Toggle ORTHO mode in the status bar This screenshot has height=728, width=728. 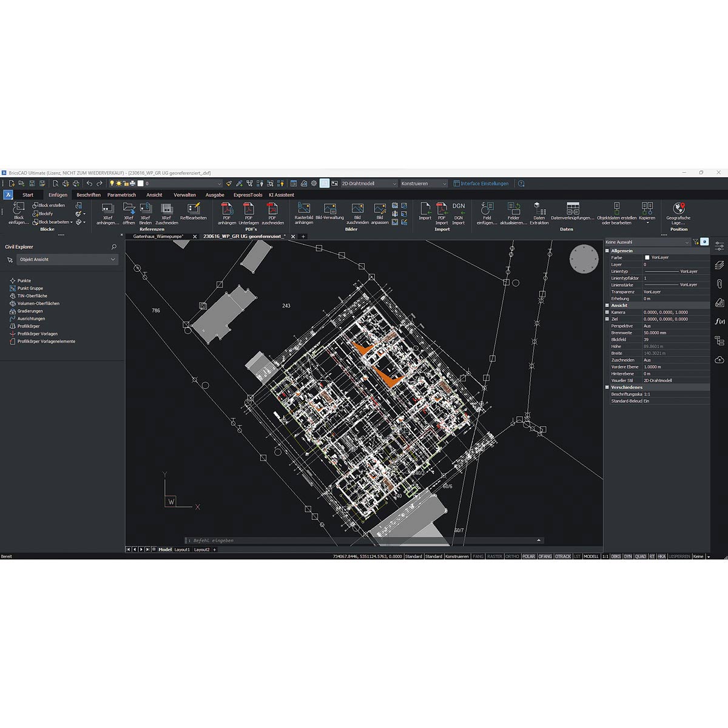pos(512,556)
